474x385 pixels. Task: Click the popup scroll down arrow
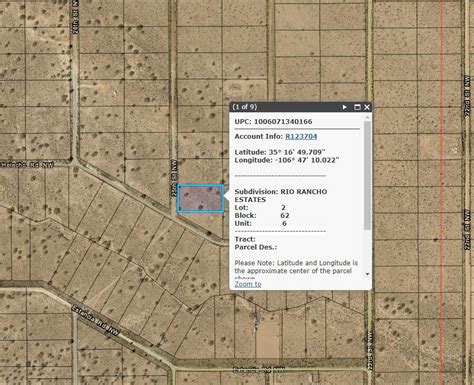click(367, 274)
